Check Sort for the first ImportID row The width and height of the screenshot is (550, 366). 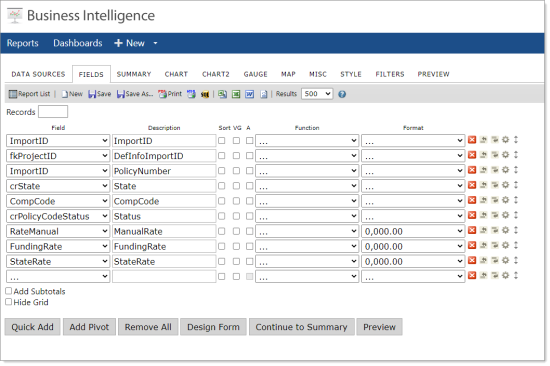222,141
